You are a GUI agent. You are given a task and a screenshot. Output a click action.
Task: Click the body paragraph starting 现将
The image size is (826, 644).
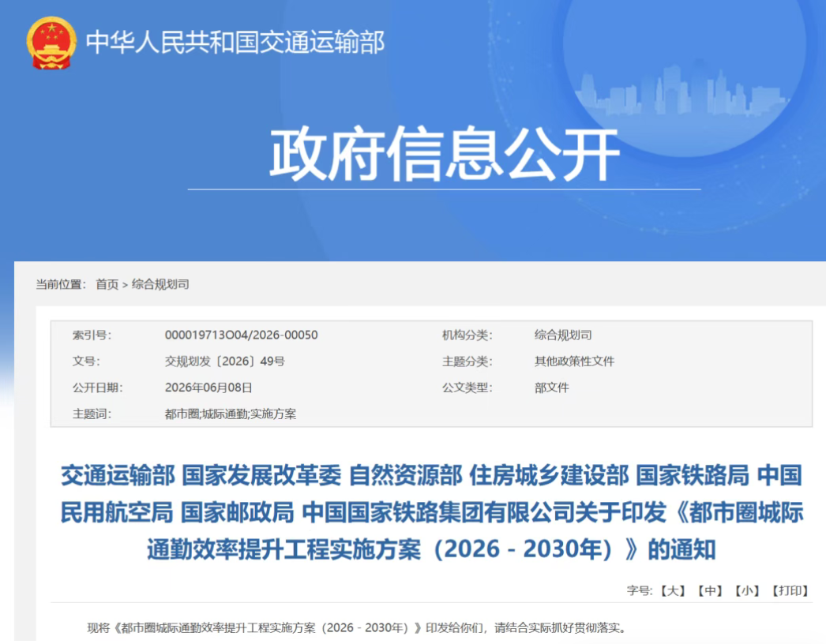[x=358, y=627]
